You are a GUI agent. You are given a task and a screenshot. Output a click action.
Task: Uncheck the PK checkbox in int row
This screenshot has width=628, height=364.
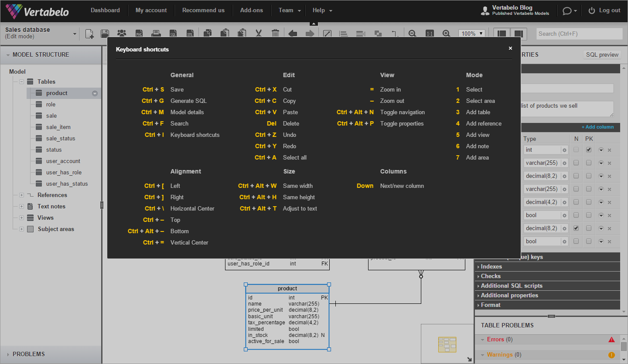589,150
